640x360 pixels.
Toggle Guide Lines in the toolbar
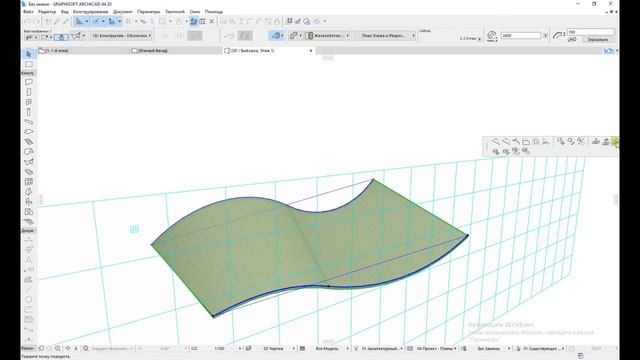tap(79, 21)
